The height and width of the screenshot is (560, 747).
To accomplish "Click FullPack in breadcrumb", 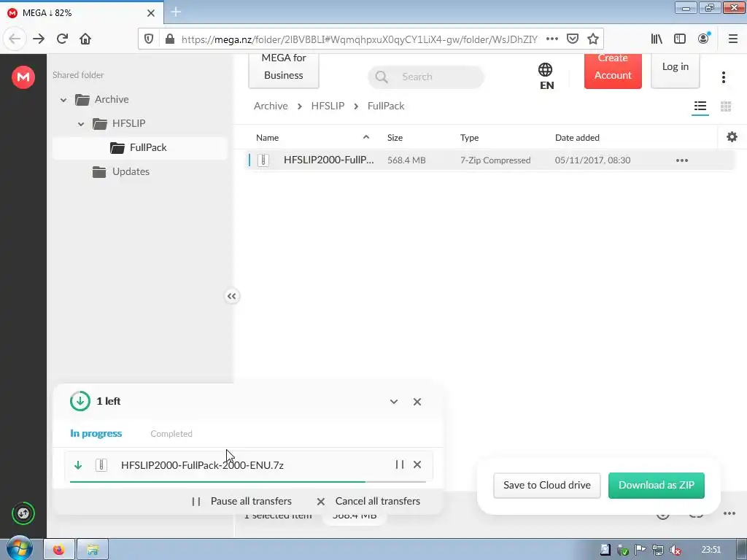I will (x=386, y=106).
